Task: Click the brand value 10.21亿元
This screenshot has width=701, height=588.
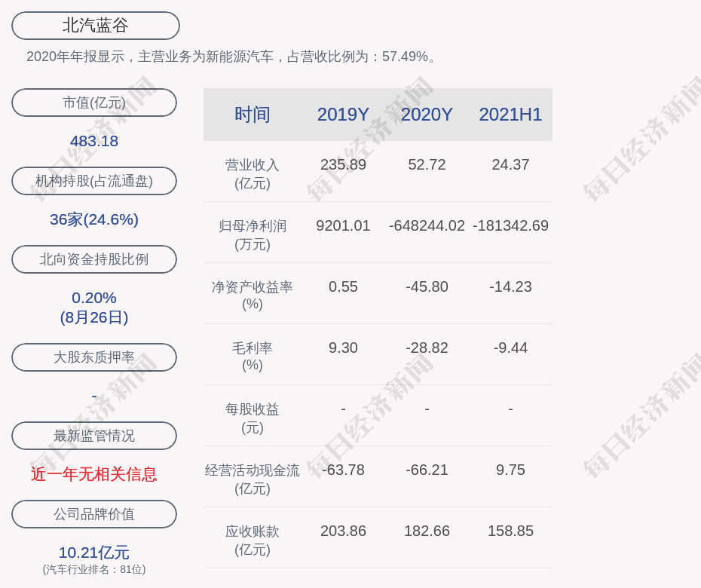Action: click(x=94, y=553)
